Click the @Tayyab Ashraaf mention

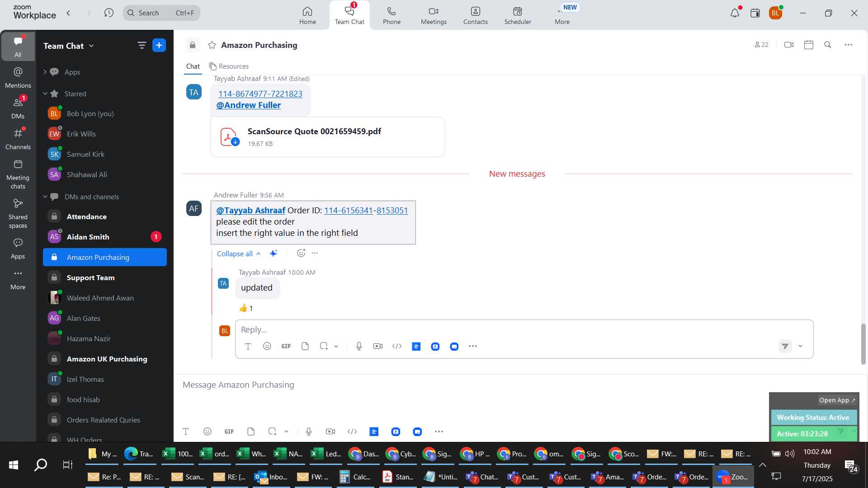(251, 211)
